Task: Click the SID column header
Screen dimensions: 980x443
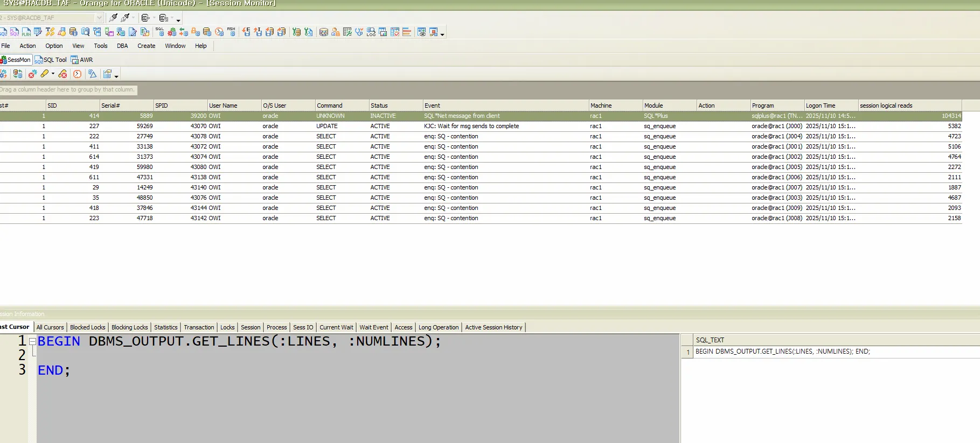Action: tap(73, 106)
